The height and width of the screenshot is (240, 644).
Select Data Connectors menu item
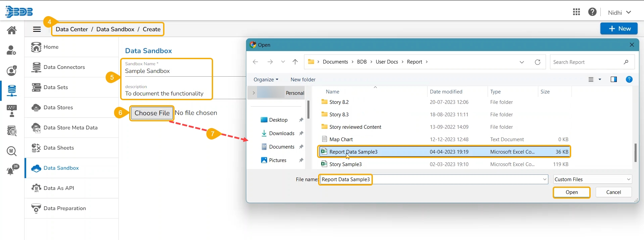(64, 67)
